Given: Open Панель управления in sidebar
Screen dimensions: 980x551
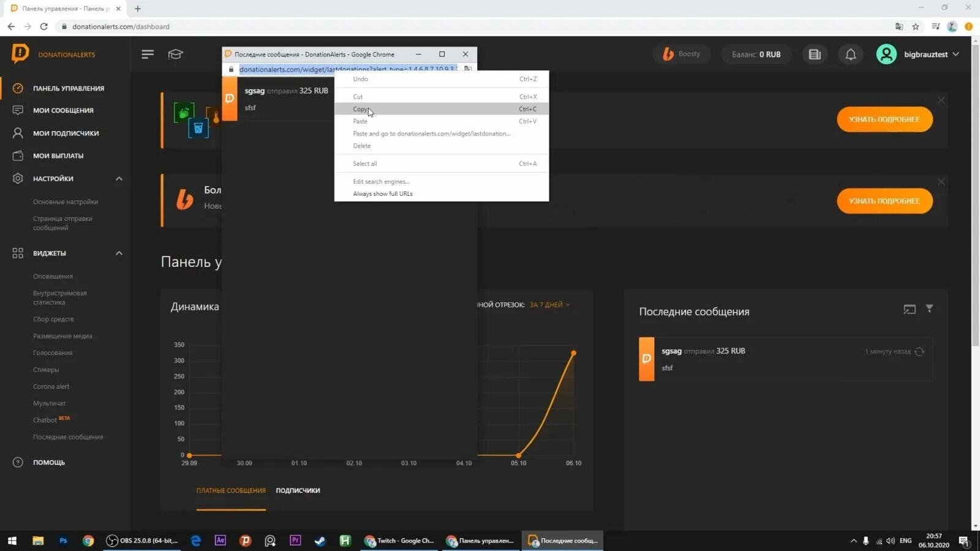Looking at the screenshot, I should pos(67,88).
